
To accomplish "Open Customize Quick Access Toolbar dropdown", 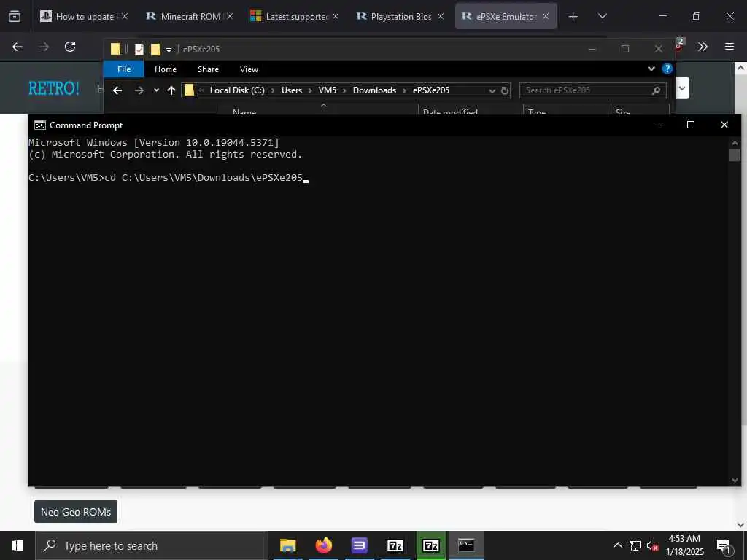I will (x=169, y=50).
